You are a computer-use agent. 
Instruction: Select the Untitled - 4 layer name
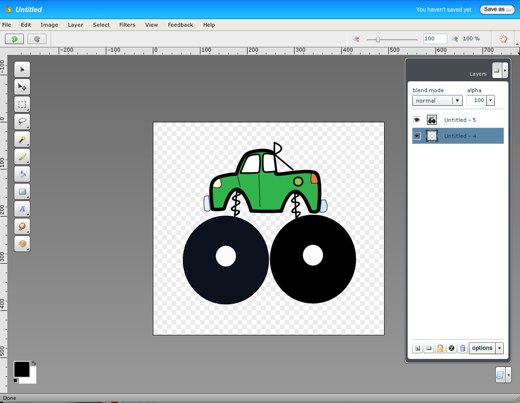pos(460,136)
